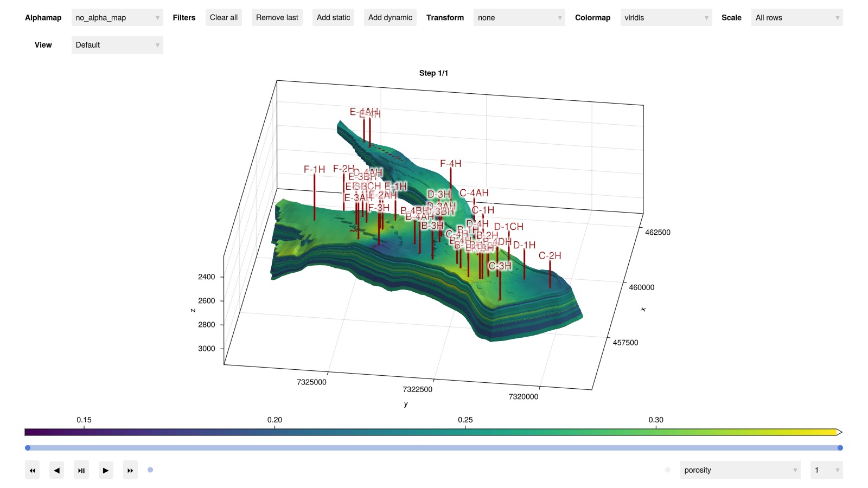Viewport: 868px width, 488px height.
Task: Open the porosity property selector
Action: pos(740,470)
